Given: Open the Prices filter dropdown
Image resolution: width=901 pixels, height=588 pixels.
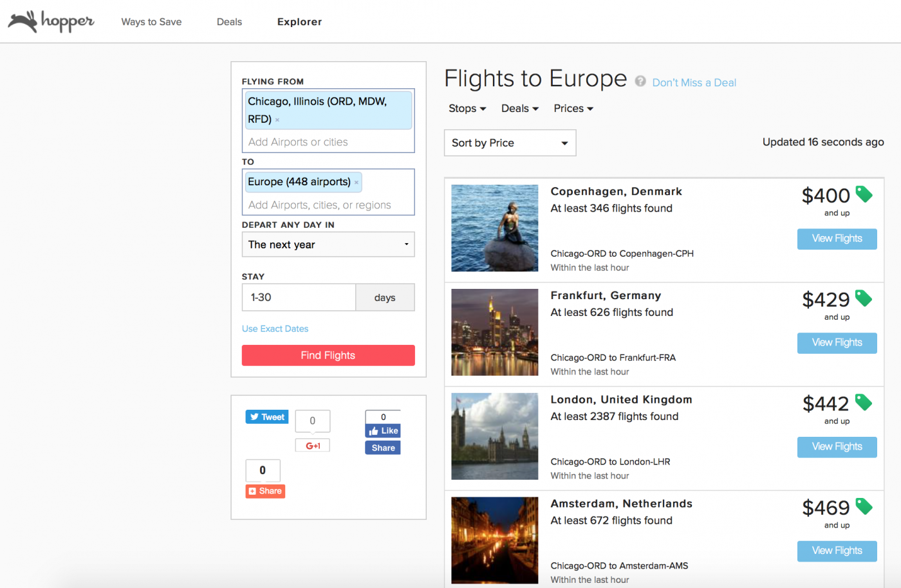Looking at the screenshot, I should (572, 108).
